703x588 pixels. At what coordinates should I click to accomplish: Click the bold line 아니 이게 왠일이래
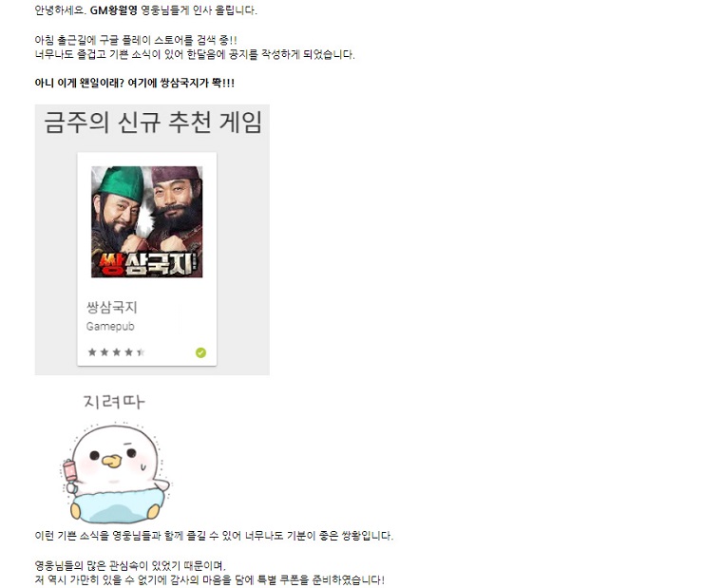pyautogui.click(x=135, y=83)
